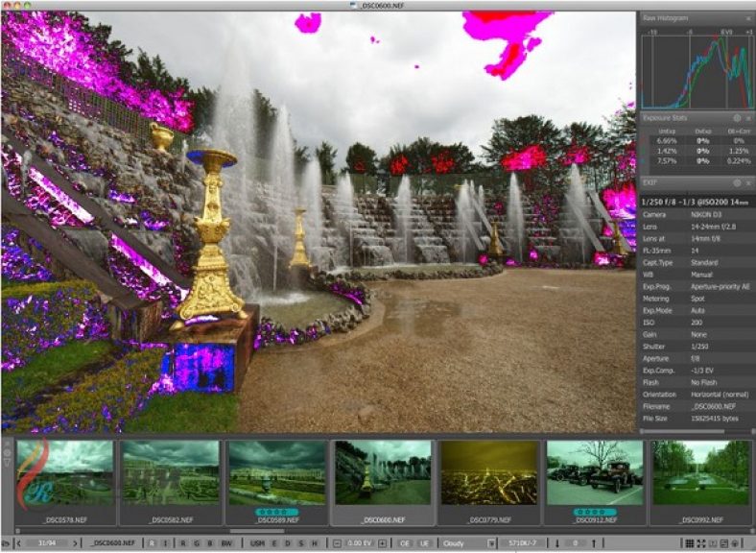Open the EXIF panel settings gear
Image resolution: width=756 pixels, height=553 pixels.
tap(737, 182)
